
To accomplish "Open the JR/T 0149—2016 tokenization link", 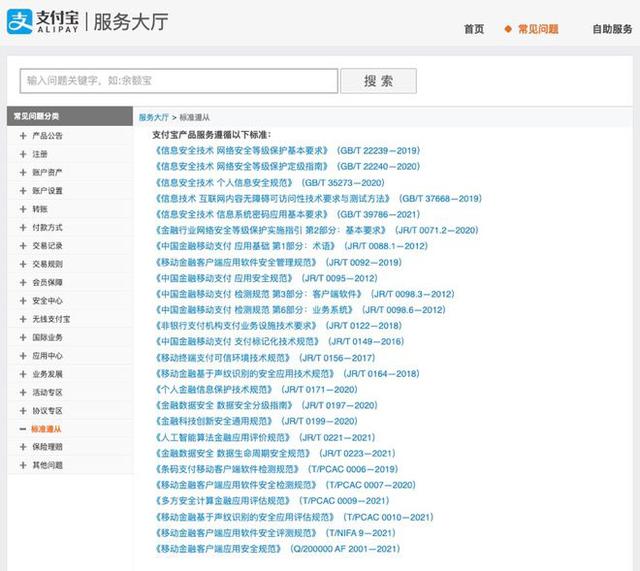I will pos(279,342).
